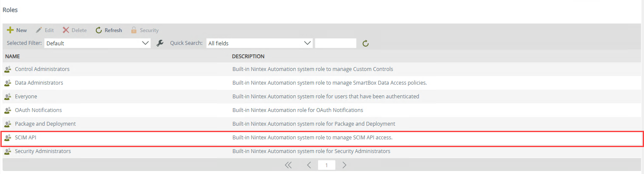
Task: Click the Control Administrators role icon
Action: tap(8, 69)
